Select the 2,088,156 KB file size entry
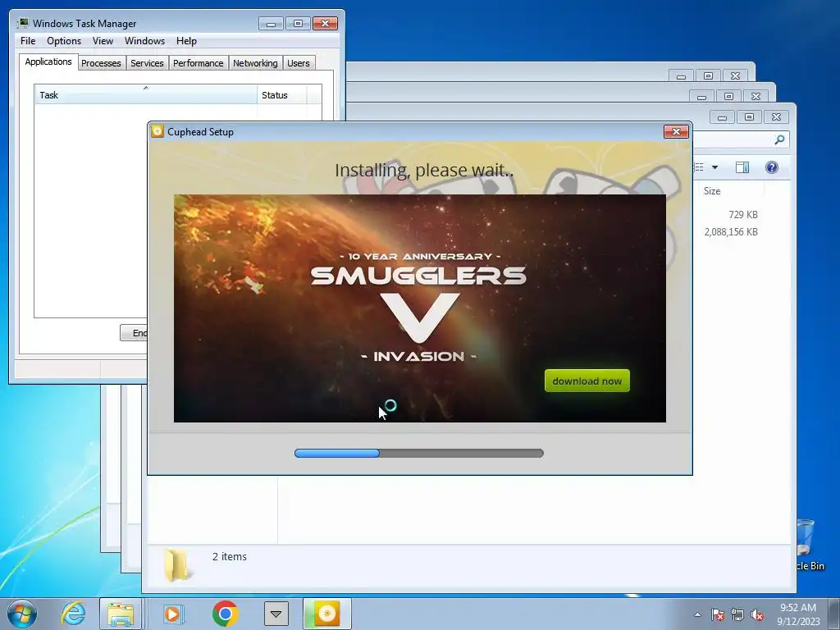 [731, 232]
